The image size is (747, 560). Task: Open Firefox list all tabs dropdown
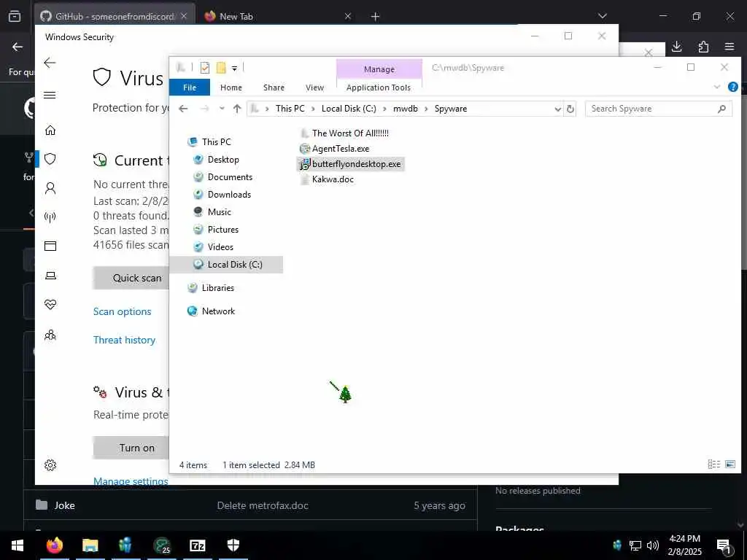[602, 16]
